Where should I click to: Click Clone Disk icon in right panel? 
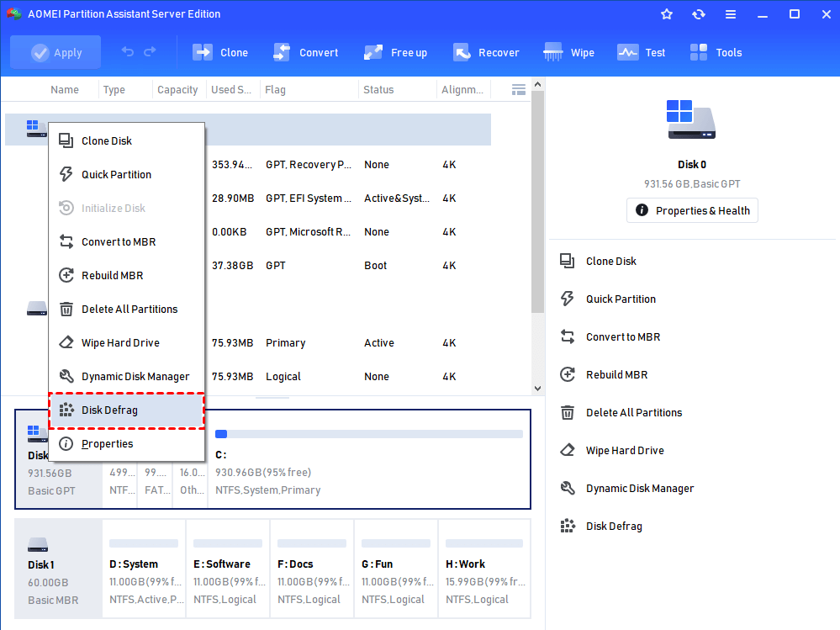pos(568,261)
